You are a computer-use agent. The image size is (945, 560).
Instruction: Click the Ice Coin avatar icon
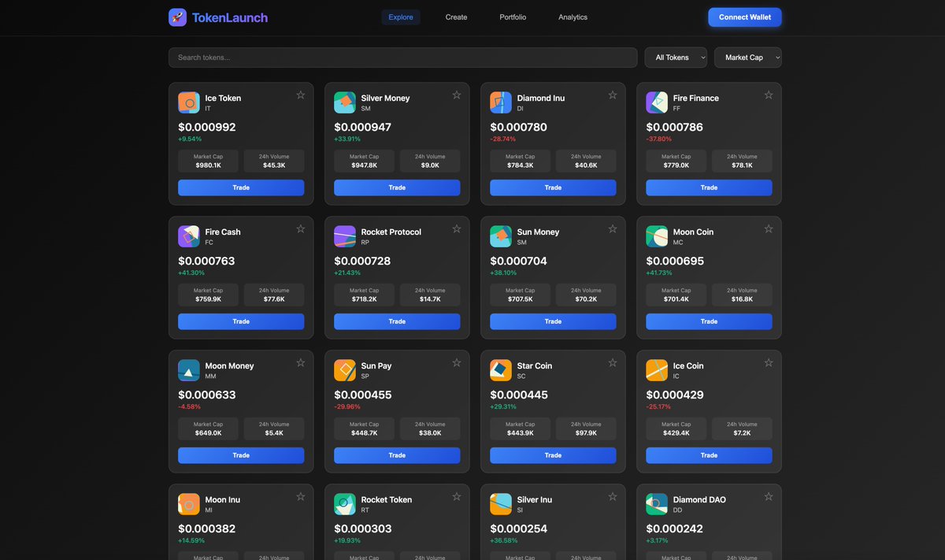coord(657,370)
